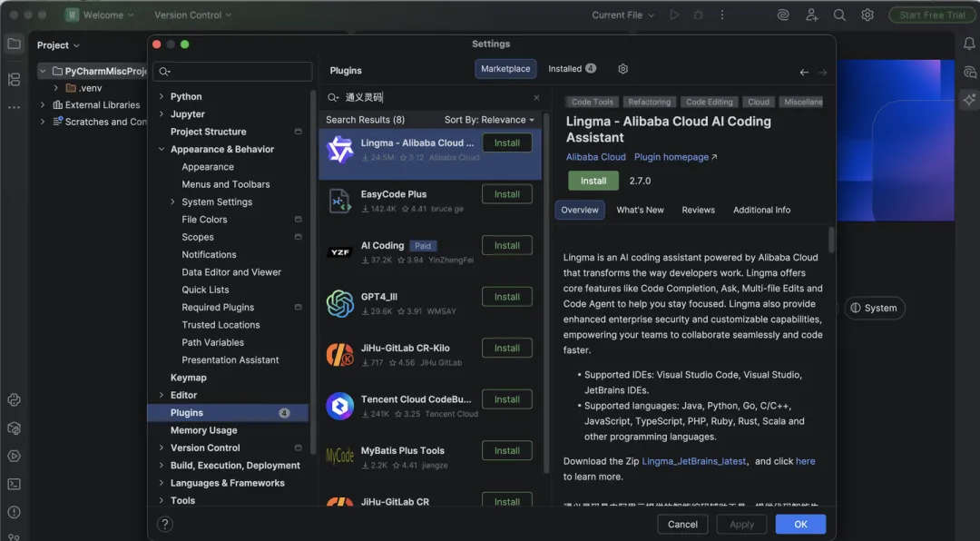Select the Memory Usage settings item
Image resolution: width=980 pixels, height=541 pixels.
204,429
